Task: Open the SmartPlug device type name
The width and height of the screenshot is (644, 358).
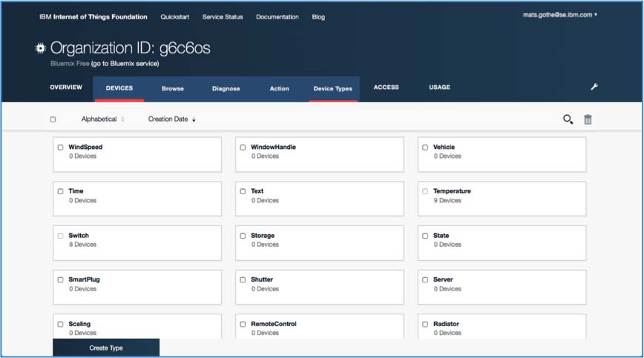Action: [x=84, y=279]
